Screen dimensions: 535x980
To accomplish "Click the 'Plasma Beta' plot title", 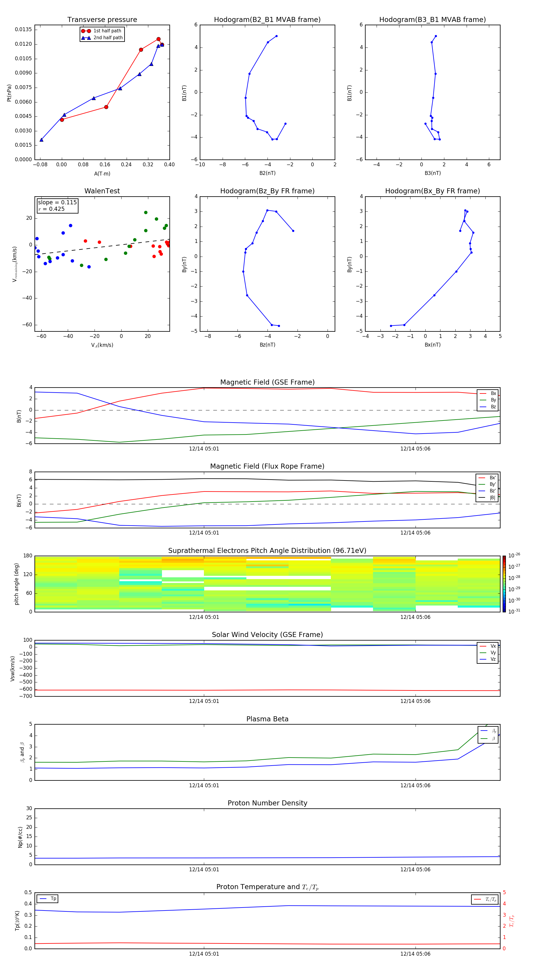I will [267, 719].
